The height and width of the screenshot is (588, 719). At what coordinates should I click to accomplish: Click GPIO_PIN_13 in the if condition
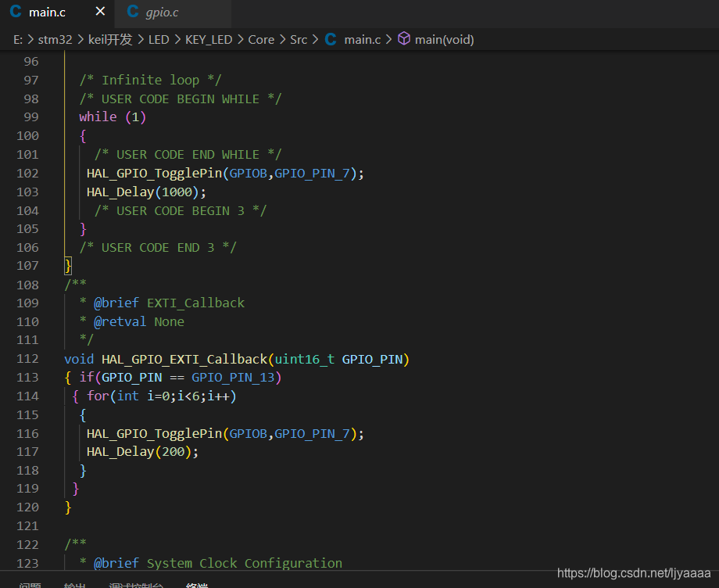click(233, 378)
